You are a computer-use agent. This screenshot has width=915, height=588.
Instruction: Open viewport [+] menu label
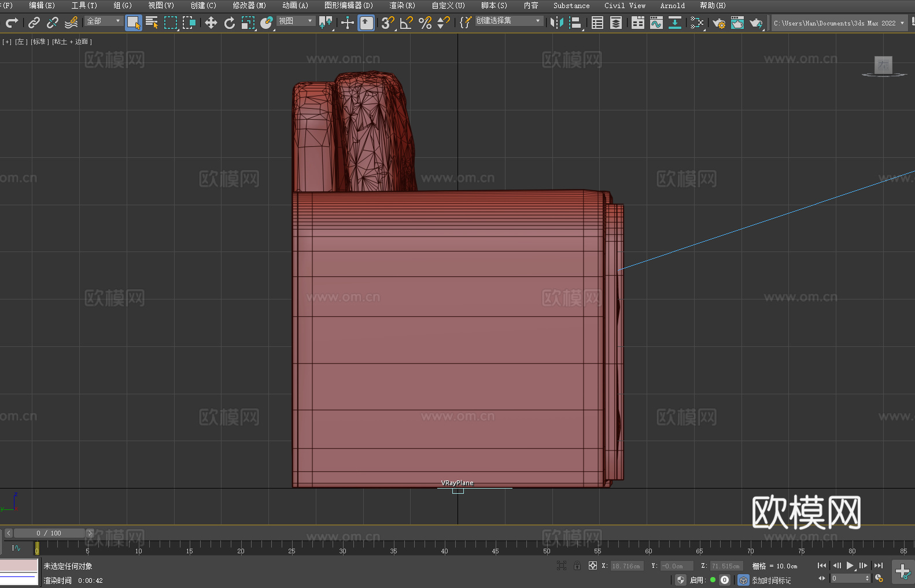(x=7, y=42)
